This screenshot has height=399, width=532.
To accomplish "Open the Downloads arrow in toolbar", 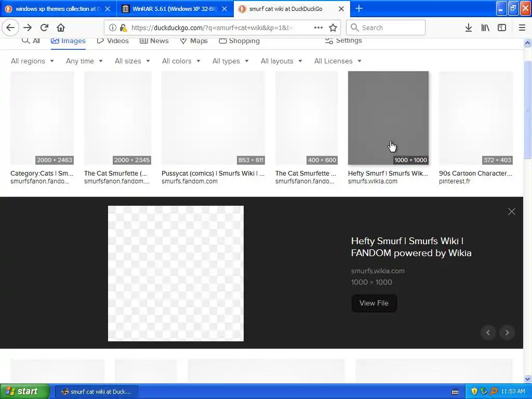I will [x=469, y=28].
